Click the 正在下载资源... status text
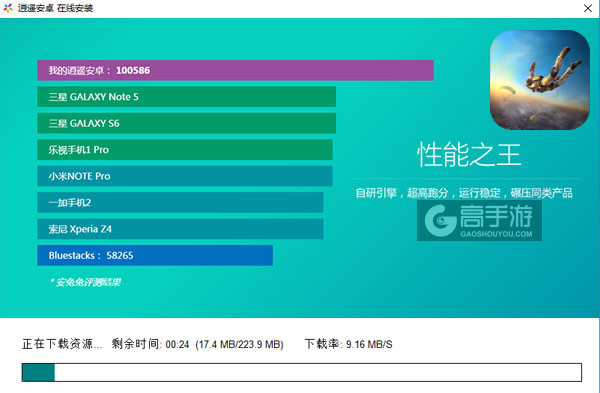The width and height of the screenshot is (600, 393). 62,344
